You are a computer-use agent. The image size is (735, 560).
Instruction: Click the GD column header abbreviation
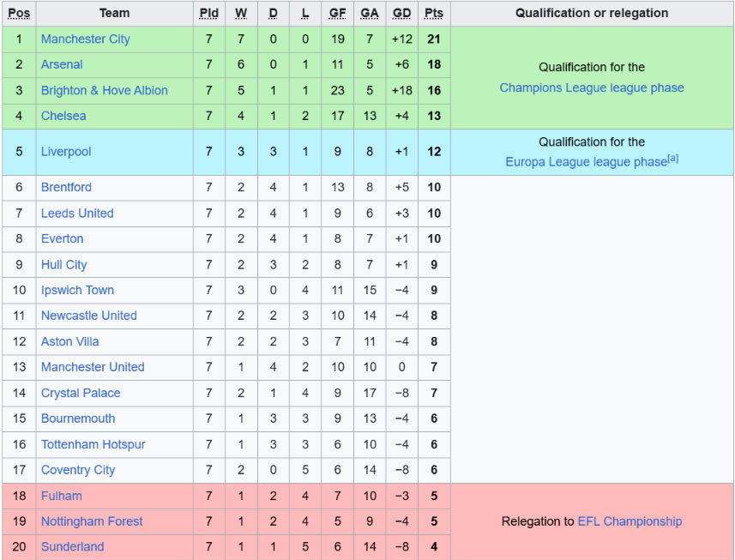[x=401, y=13]
